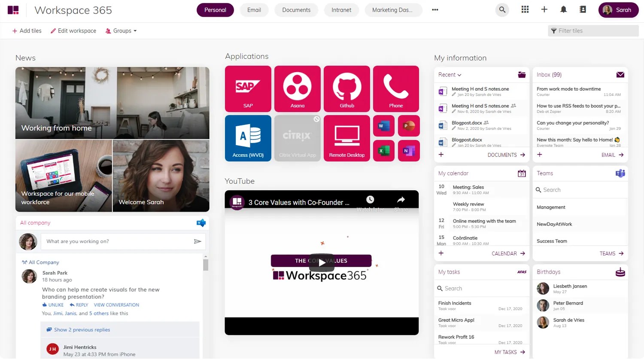Screen dimensions: 644x359
Task: Switch to the Personal tab
Action: pyautogui.click(x=215, y=10)
